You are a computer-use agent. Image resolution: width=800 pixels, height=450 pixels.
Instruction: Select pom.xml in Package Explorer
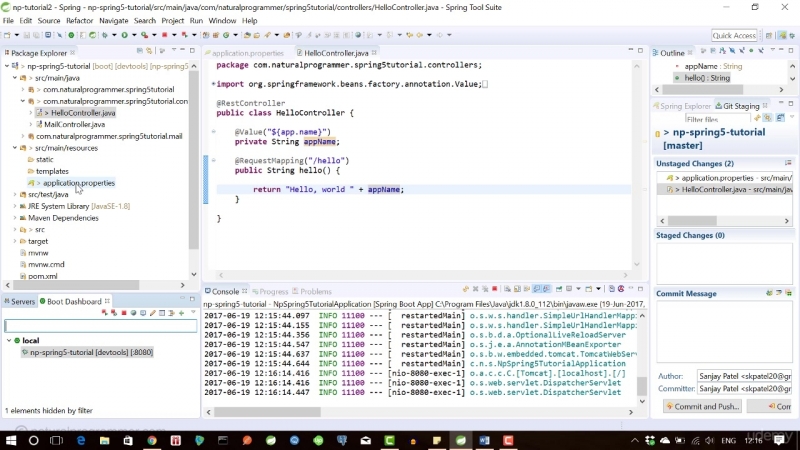coord(42,277)
